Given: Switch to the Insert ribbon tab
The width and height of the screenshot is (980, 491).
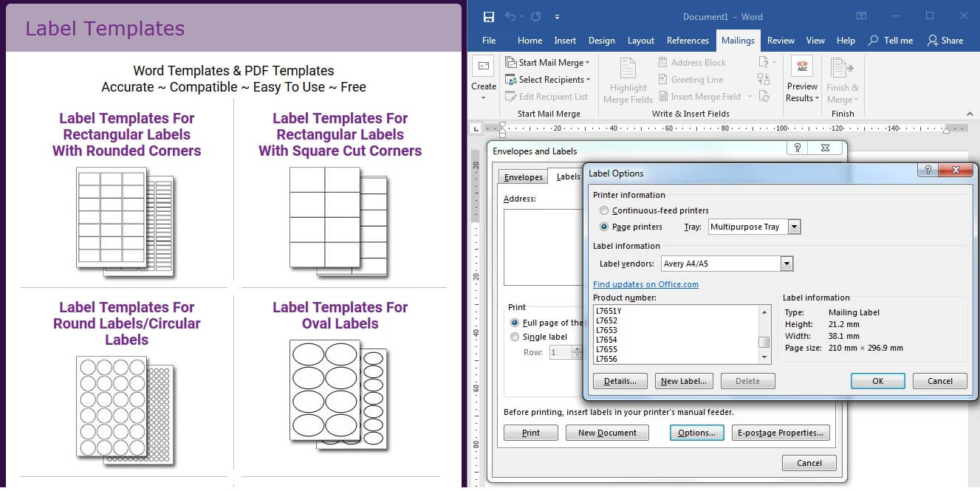Looking at the screenshot, I should [565, 41].
